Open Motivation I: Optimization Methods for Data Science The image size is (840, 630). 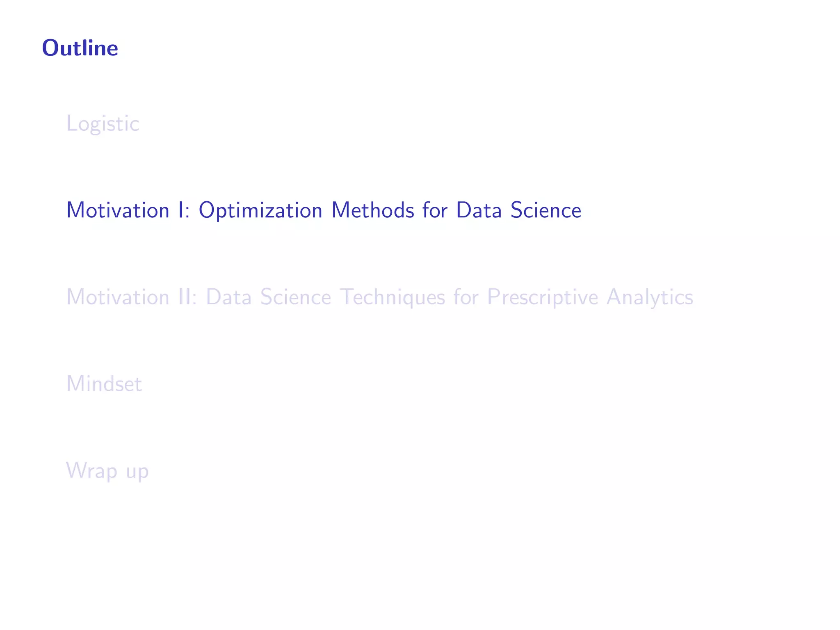[324, 210]
